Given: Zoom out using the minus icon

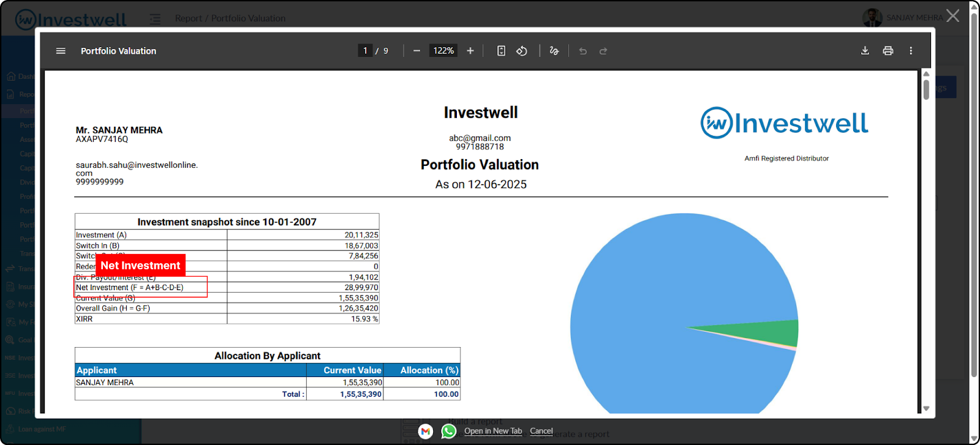Looking at the screenshot, I should (x=417, y=51).
